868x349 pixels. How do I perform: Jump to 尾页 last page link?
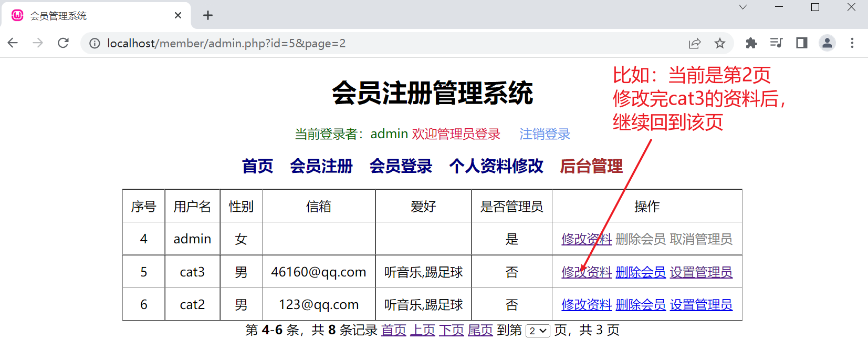pyautogui.click(x=480, y=330)
